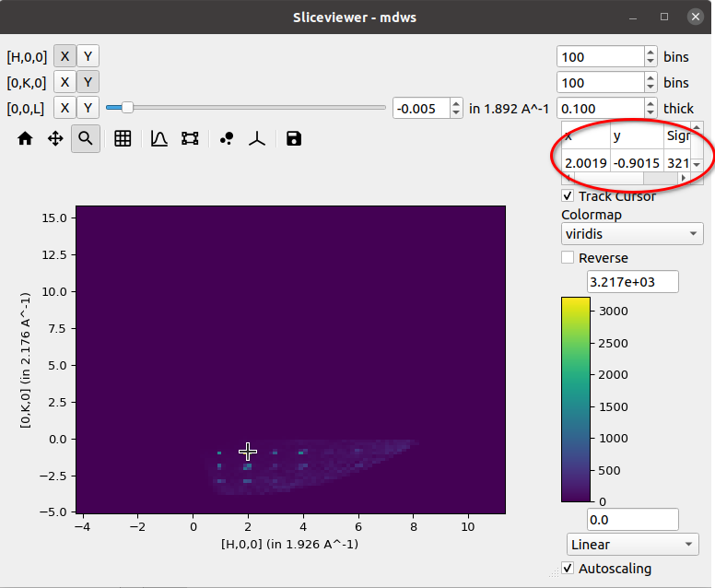Click the colorbar maximum value field

click(632, 281)
